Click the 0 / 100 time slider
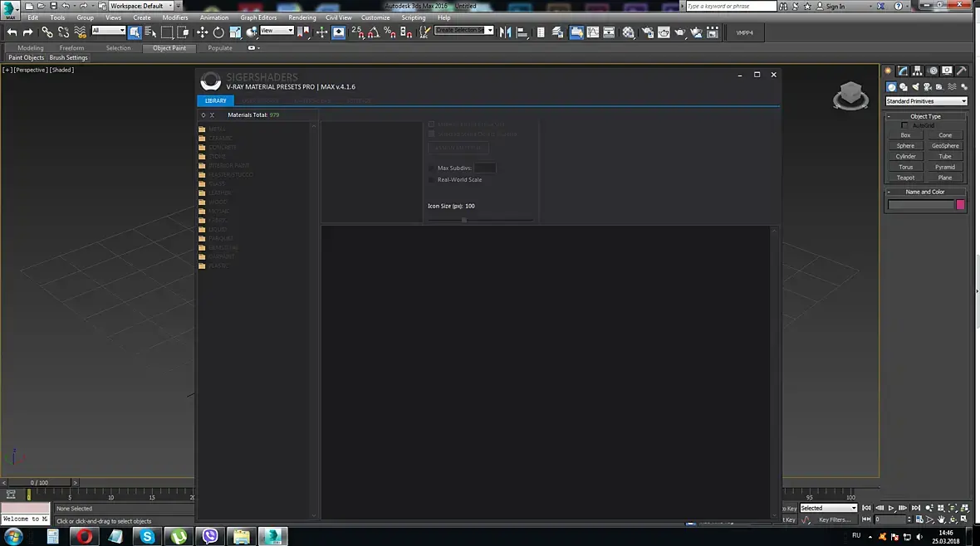 (x=39, y=483)
